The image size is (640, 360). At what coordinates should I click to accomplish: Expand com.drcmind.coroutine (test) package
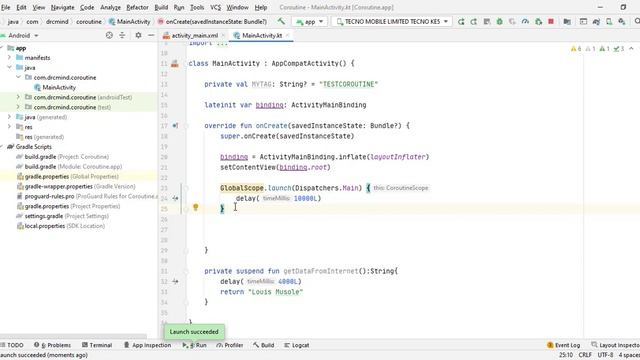[18, 107]
